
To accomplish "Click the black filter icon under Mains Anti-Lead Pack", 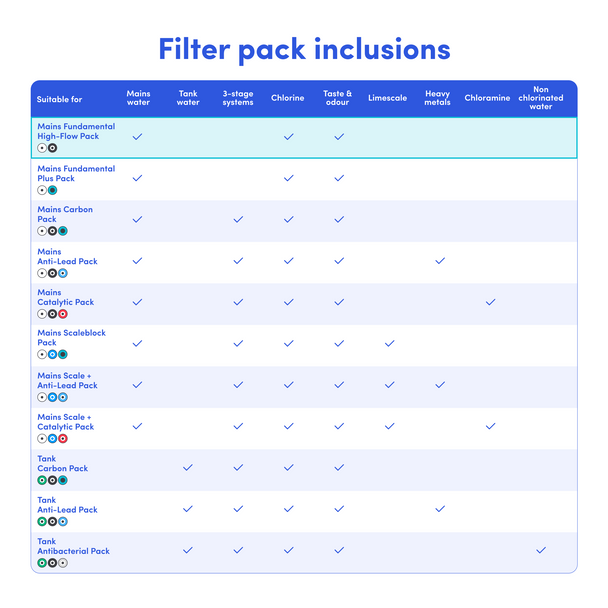I will [52, 273].
